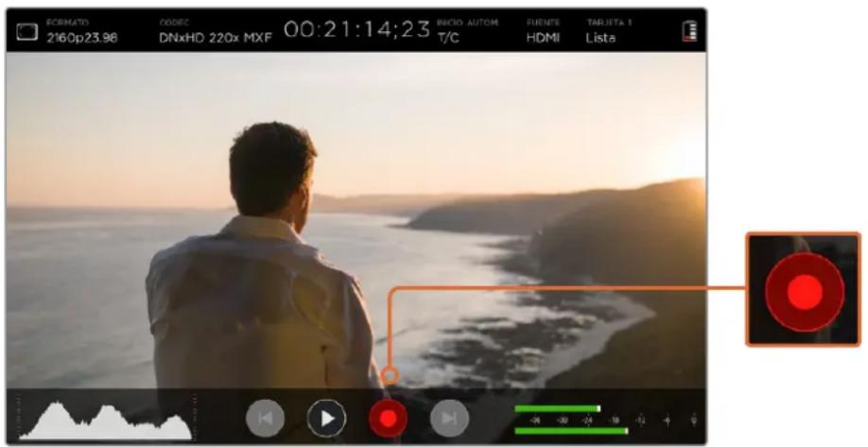Image resolution: width=868 pixels, height=447 pixels.
Task: Open the card status indicator Lista
Action: coord(609,31)
